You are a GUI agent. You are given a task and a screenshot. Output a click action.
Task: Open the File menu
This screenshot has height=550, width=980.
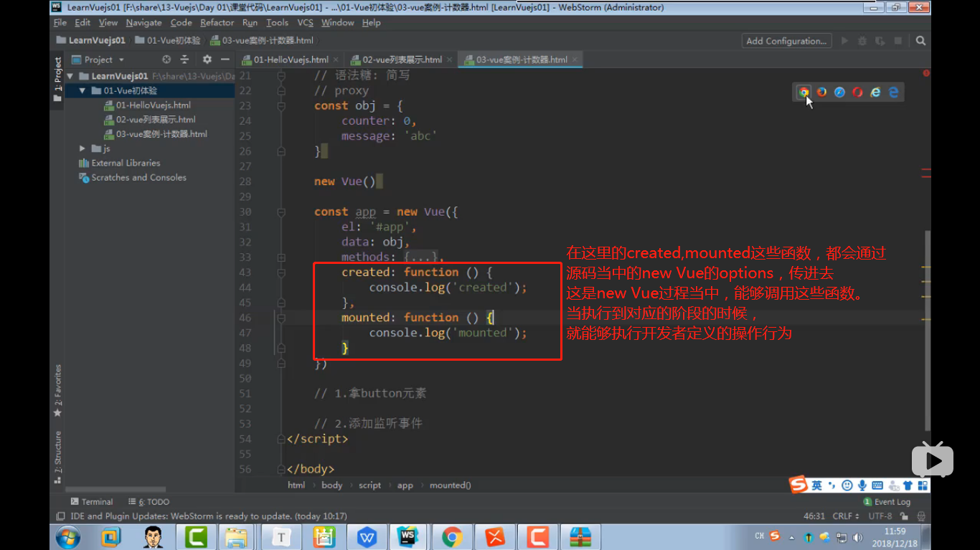pos(60,23)
